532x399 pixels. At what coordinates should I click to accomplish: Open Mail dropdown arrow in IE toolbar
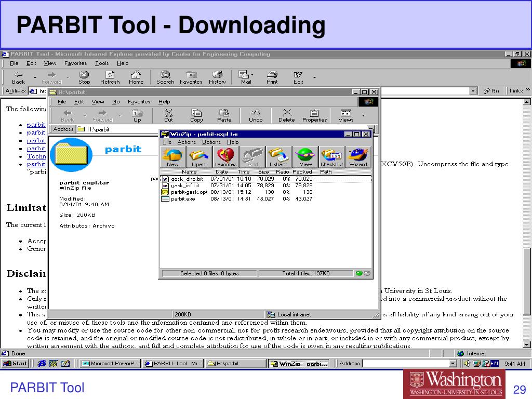click(252, 74)
